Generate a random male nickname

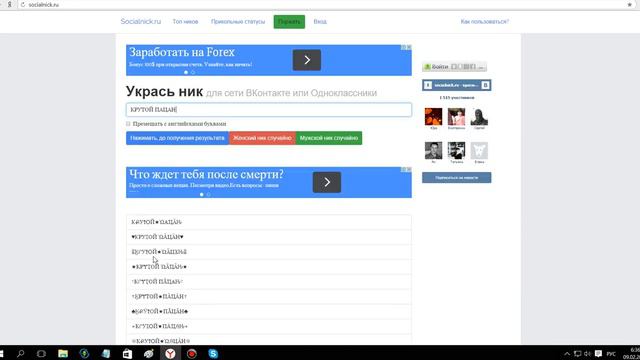(x=329, y=138)
